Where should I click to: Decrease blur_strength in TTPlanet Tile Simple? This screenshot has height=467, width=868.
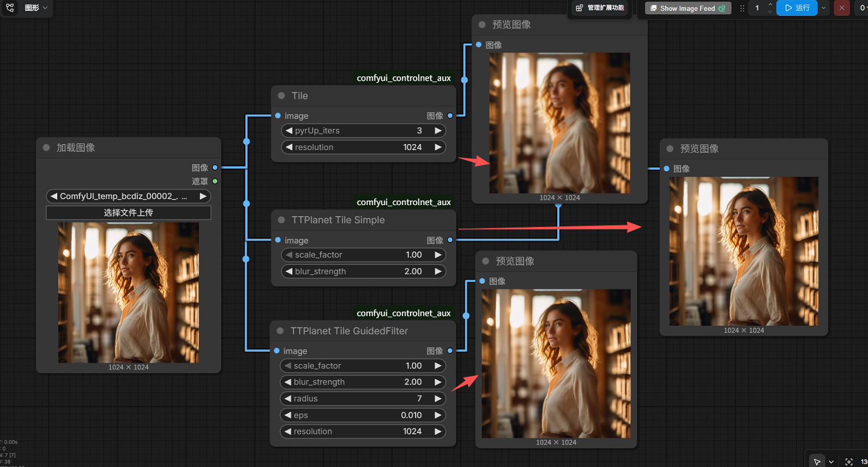(289, 272)
